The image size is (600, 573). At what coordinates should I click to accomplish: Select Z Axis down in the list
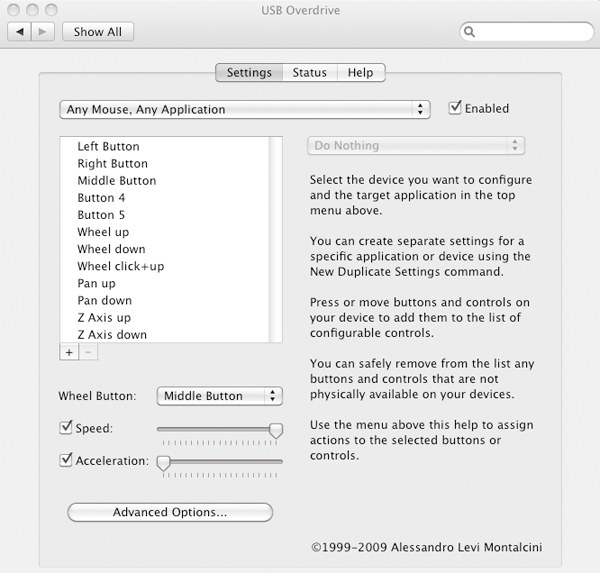pyautogui.click(x=165, y=335)
